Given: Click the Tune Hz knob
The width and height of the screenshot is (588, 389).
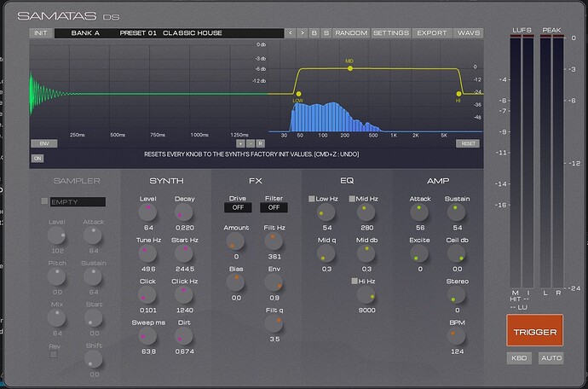Looking at the screenshot, I should [147, 253].
